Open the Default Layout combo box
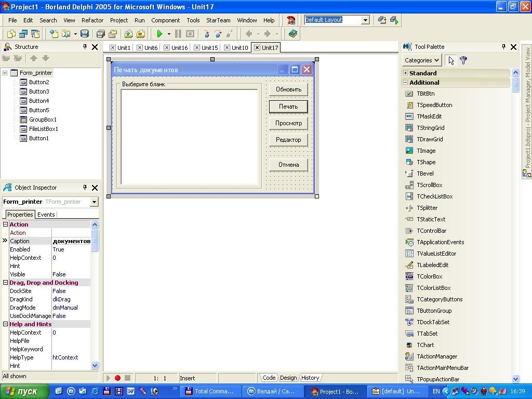Screen dimensions: 532x399 [365, 20]
